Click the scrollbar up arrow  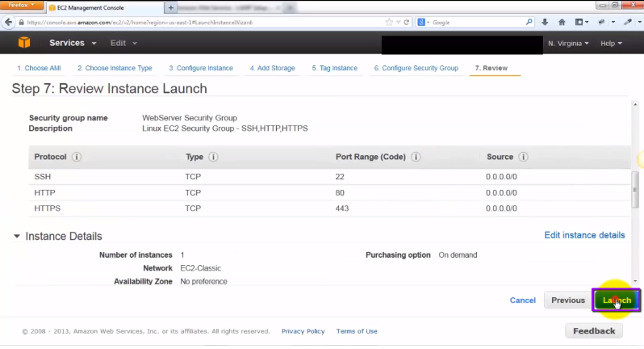click(x=635, y=105)
